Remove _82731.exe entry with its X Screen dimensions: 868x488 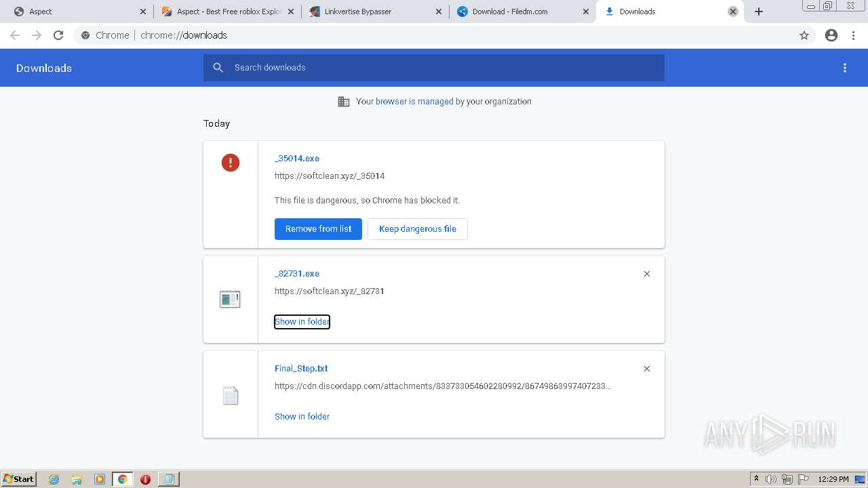(647, 274)
